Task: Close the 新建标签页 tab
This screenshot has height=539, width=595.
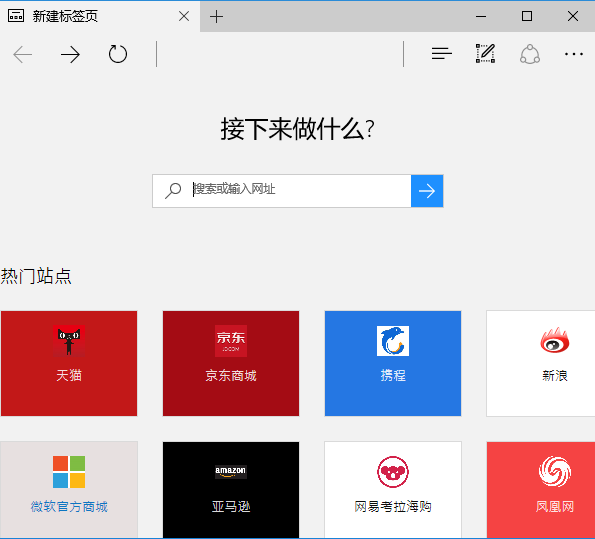Action: point(184,16)
